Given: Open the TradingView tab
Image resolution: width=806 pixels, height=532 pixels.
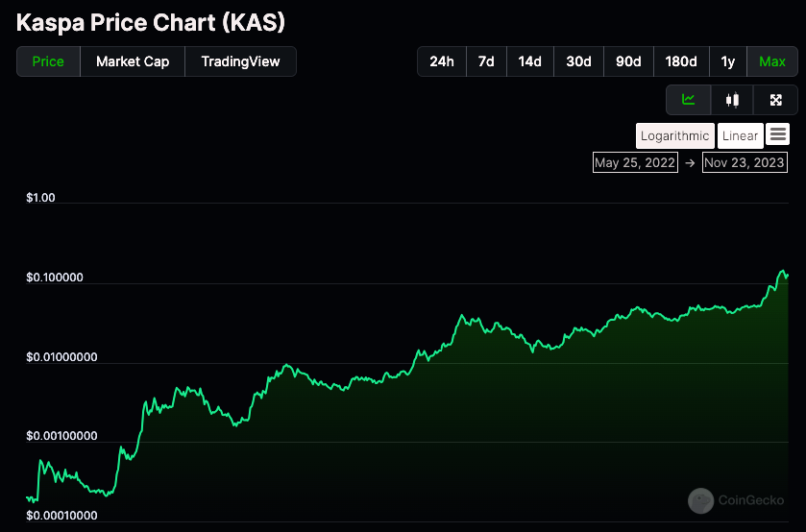Looking at the screenshot, I should [x=240, y=61].
